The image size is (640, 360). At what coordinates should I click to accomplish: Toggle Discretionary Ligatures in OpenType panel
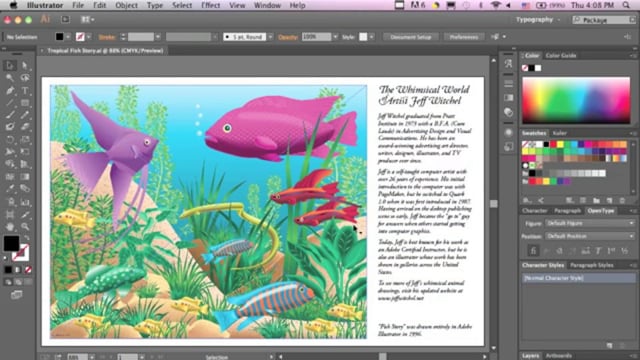[560, 251]
